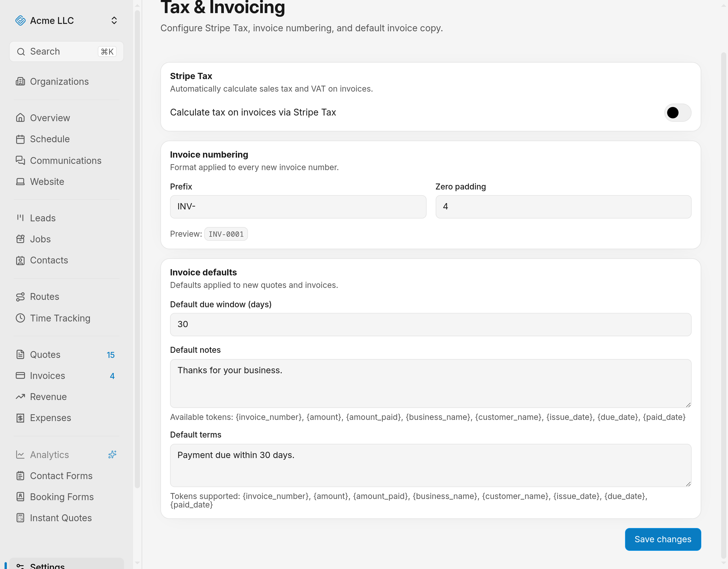Open Contact Forms page
The image size is (728, 569).
66,476
